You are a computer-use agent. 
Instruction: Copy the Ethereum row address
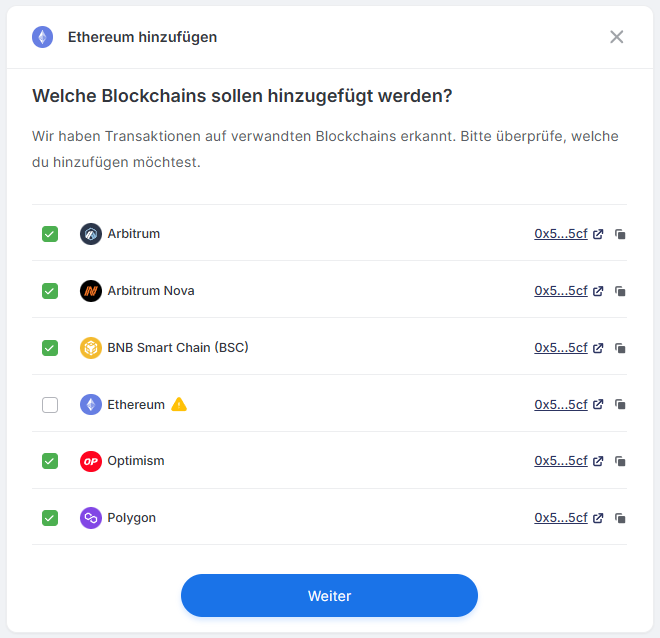(621, 406)
